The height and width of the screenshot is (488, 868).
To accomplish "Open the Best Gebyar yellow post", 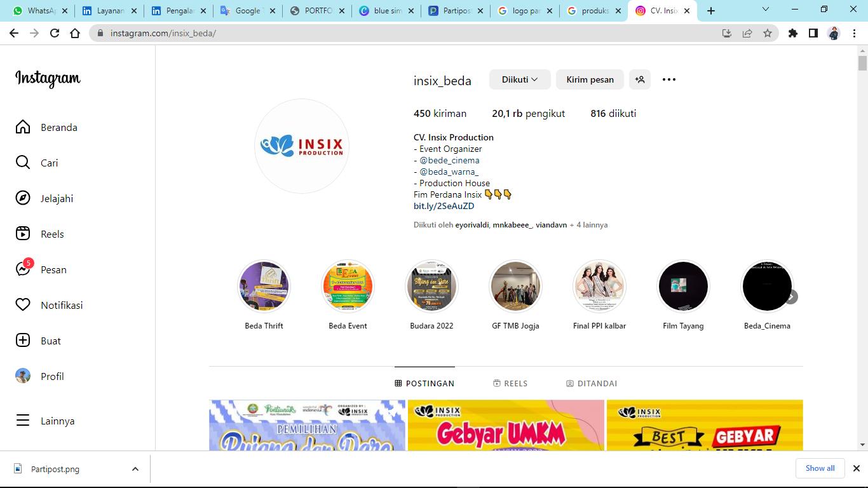I will (x=705, y=425).
